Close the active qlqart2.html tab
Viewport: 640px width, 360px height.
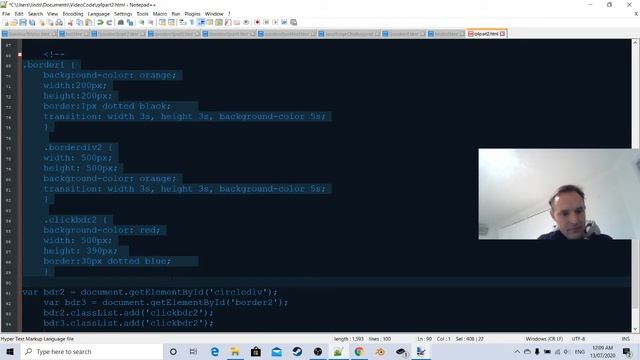502,34
